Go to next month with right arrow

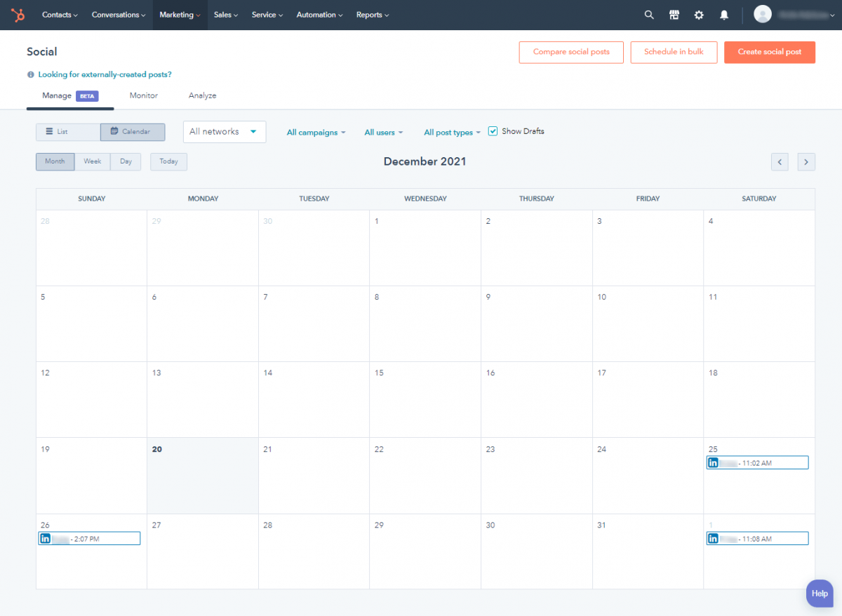pos(806,161)
